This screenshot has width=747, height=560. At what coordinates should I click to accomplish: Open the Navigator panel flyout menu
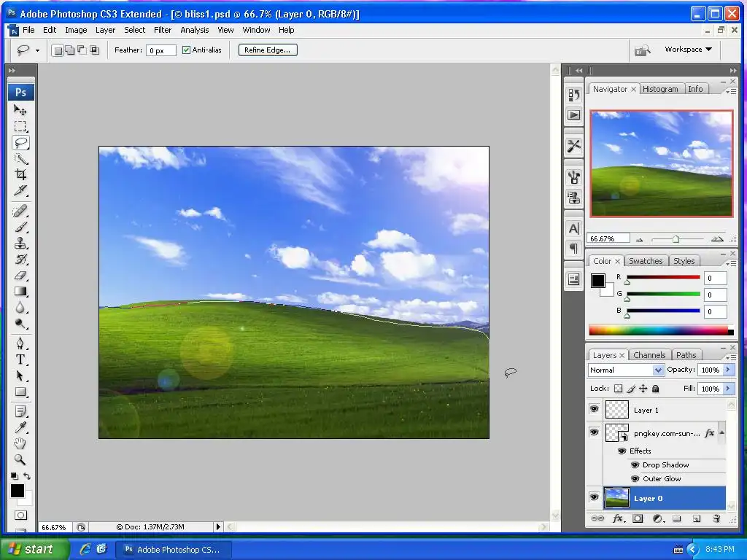point(731,90)
